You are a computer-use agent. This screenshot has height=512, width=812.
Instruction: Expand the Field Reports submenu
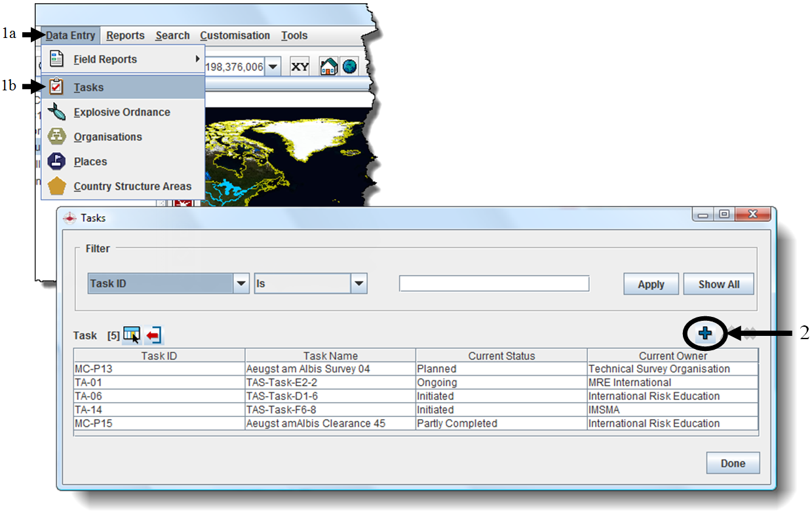click(105, 59)
